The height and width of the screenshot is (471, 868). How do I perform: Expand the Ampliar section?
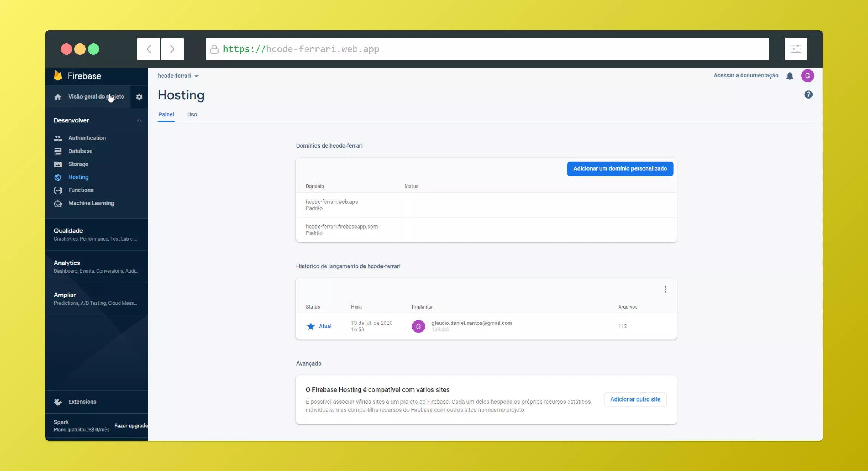coord(97,299)
